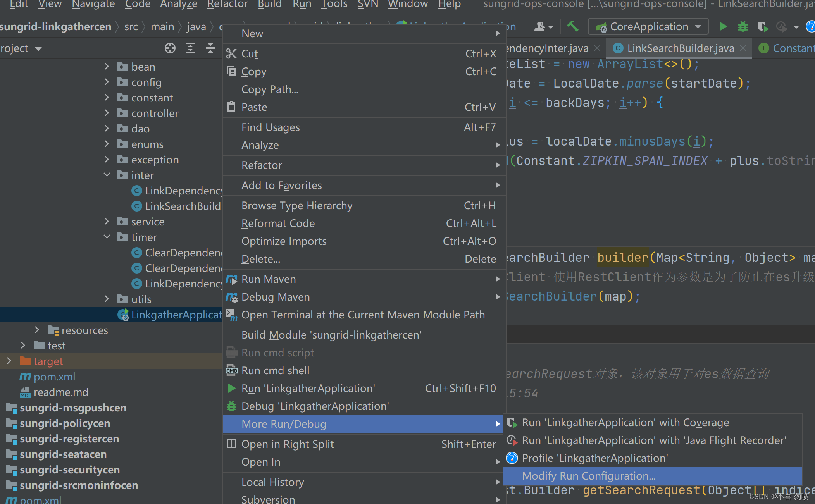The image size is (815, 504).
Task: Open Terminal at Current Maven Module Path
Action: click(364, 315)
